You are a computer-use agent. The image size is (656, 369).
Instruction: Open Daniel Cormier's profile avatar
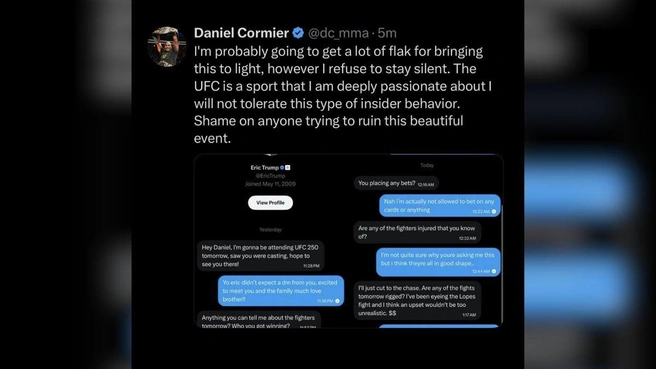(x=167, y=47)
